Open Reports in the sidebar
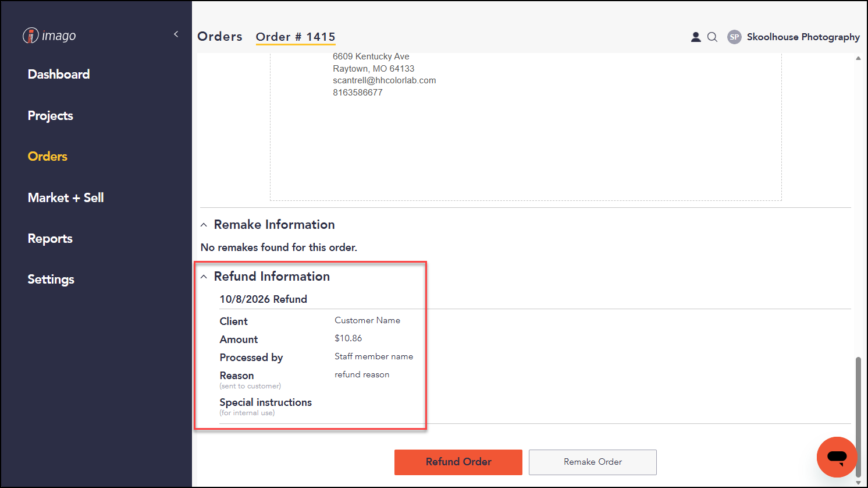This screenshot has width=868, height=488. click(x=50, y=238)
